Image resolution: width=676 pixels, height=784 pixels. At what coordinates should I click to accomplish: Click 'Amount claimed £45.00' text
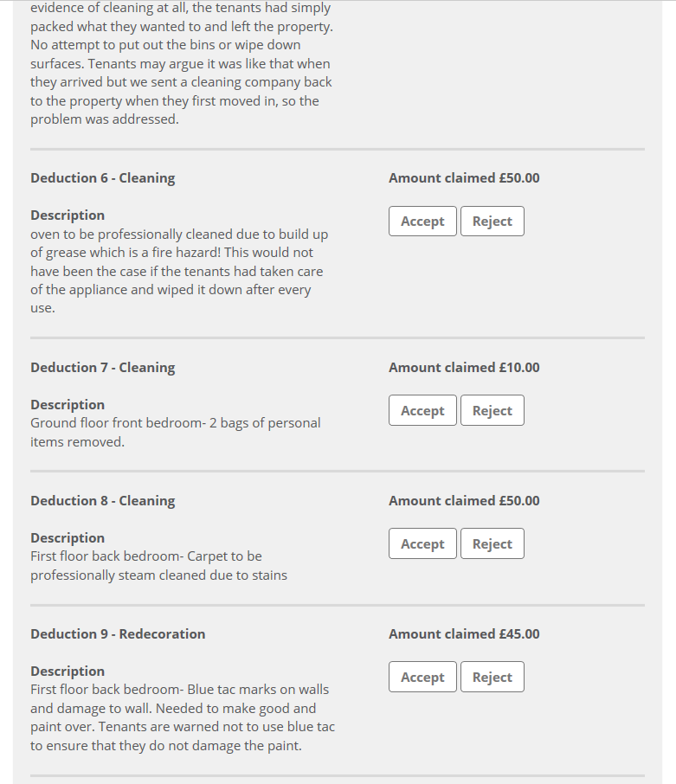pos(464,634)
